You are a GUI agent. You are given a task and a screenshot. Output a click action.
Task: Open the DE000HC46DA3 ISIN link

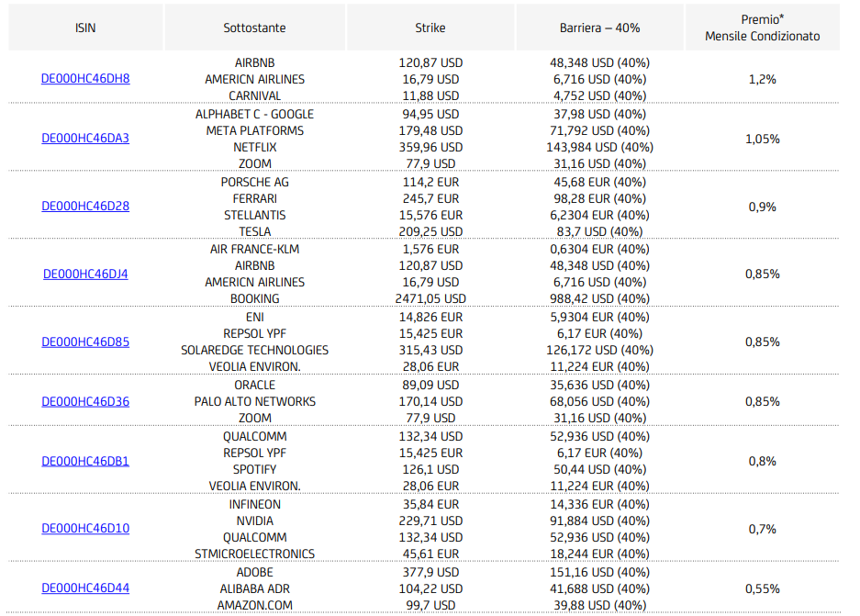tap(85, 139)
